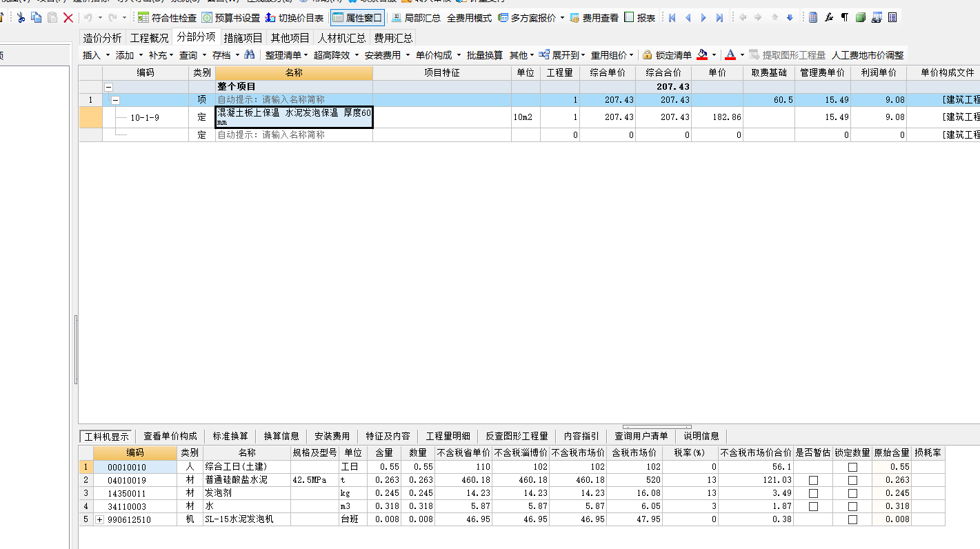980x549 pixels.
Task: Open the 查看单价构成 bottom tab
Action: (170, 436)
